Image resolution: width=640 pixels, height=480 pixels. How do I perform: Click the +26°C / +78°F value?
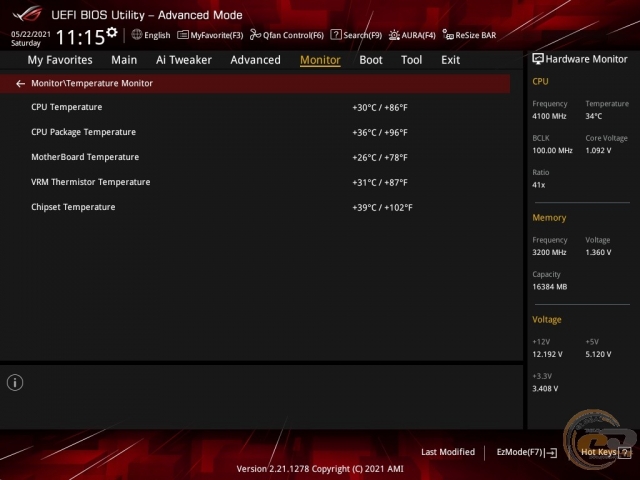pyautogui.click(x=380, y=158)
